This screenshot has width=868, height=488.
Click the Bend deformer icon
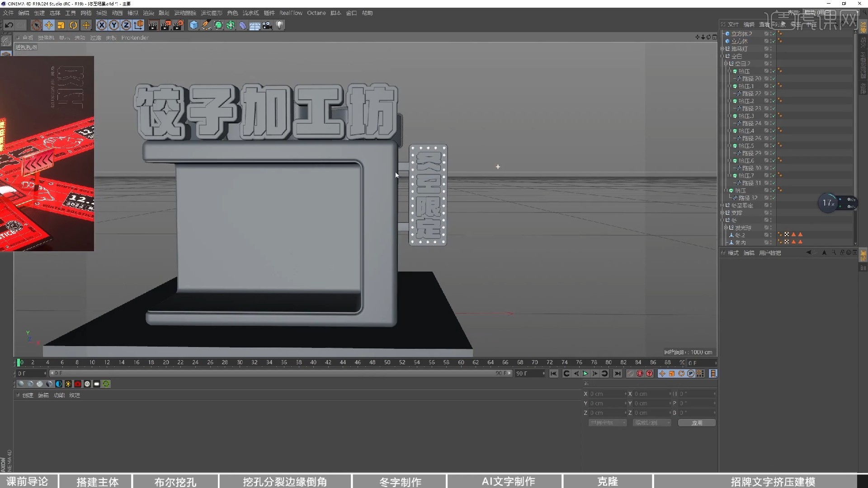243,25
